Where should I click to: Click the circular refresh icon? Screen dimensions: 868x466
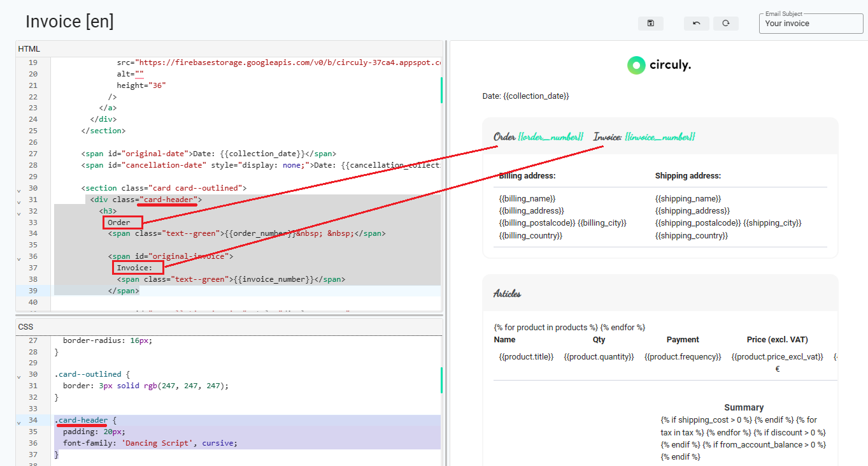(725, 24)
